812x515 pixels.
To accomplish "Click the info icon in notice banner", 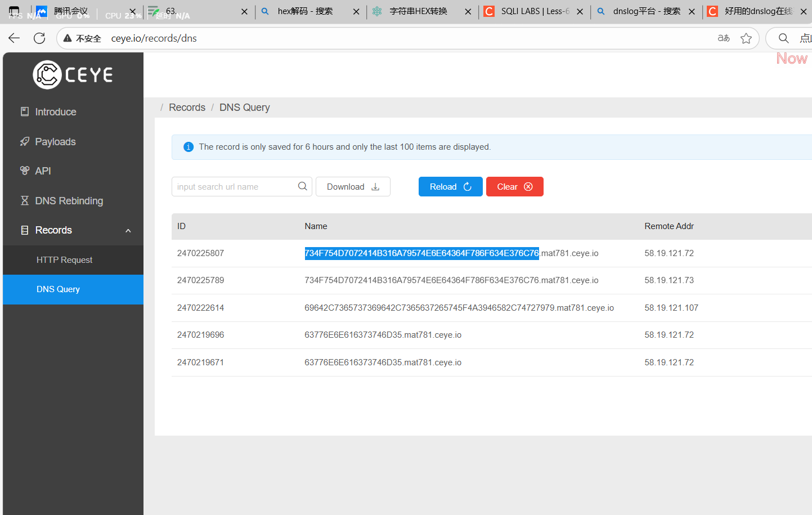I will [189, 147].
